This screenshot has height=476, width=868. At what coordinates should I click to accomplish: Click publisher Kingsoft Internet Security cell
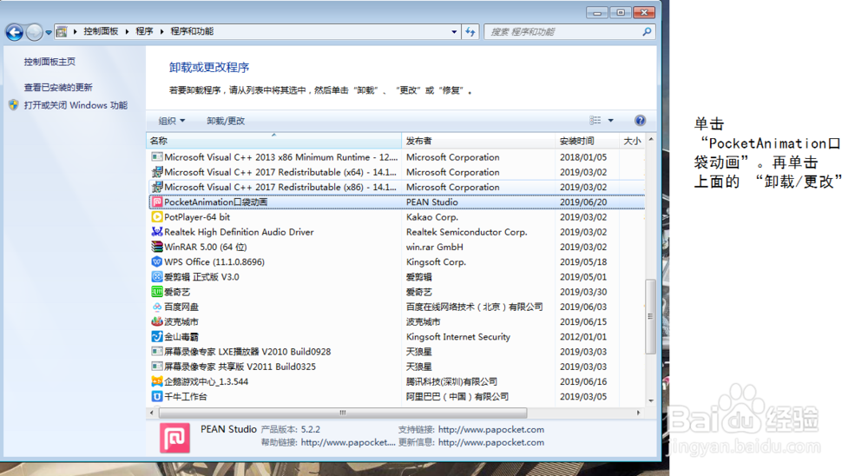(458, 337)
